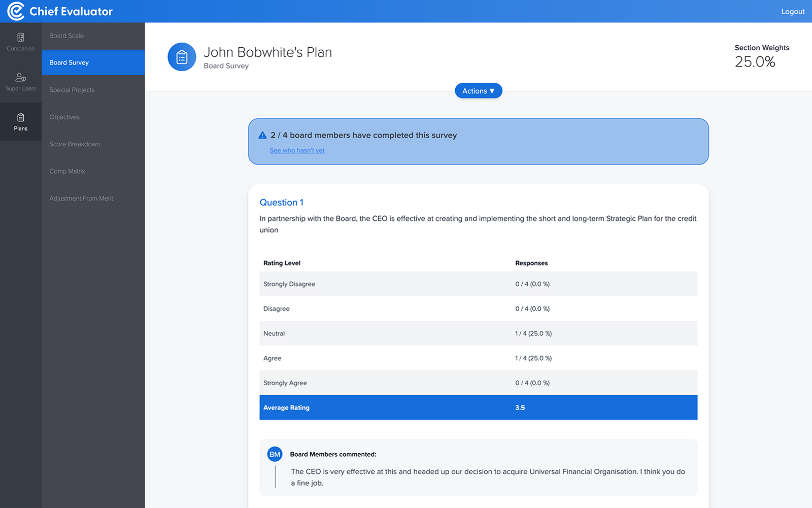Switch to the Board Scale tab
The image size is (812, 508).
coord(66,36)
